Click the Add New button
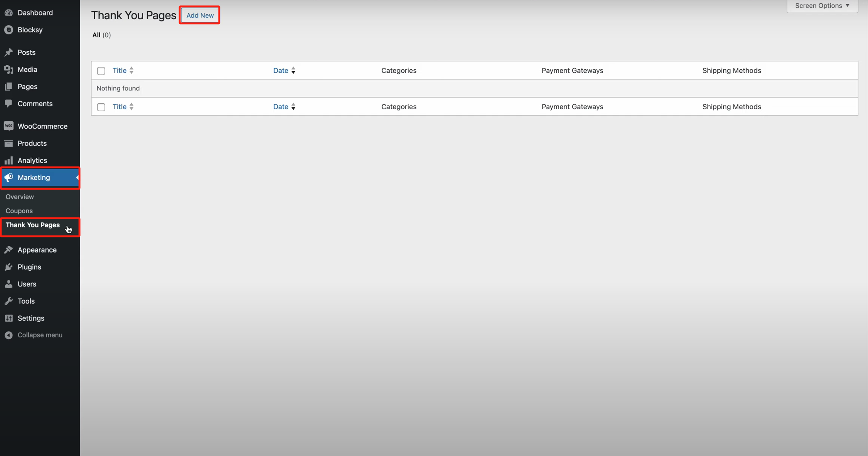Screen dimensions: 868x456 coord(200,15)
